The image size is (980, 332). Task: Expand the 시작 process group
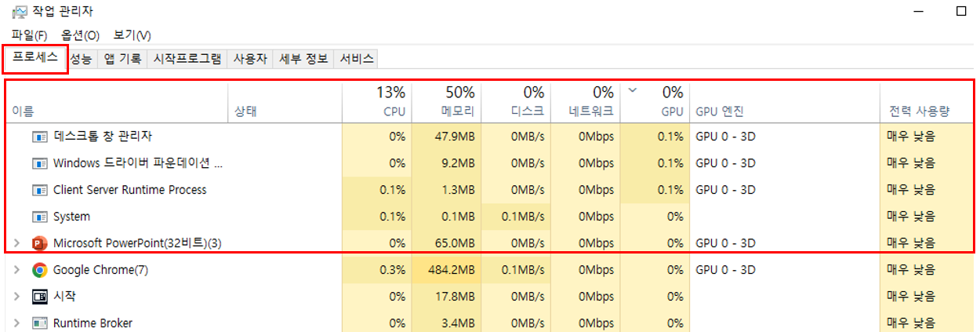point(17,297)
